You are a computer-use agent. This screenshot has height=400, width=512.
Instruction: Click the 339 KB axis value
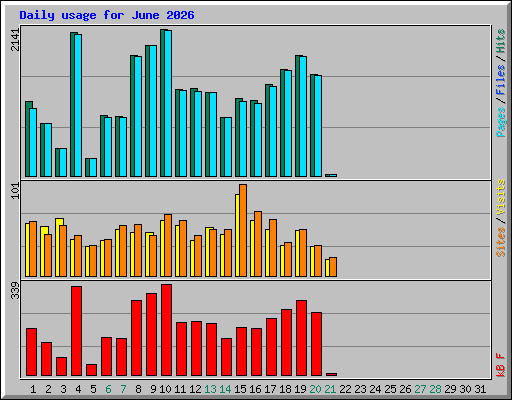[15, 291]
